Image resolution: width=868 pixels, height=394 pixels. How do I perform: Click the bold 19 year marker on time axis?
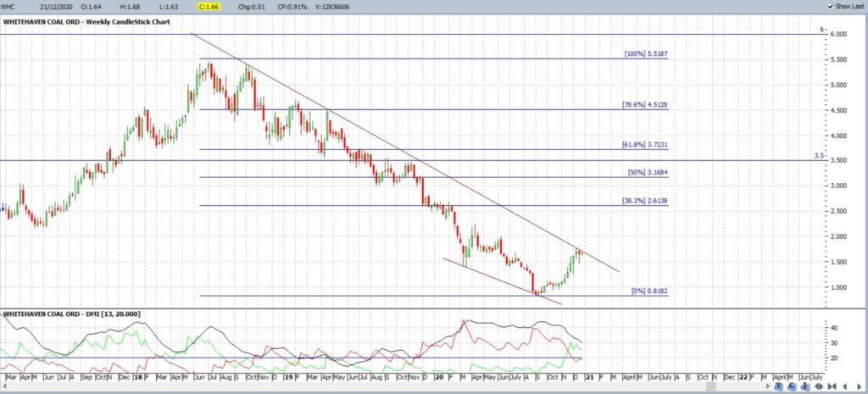(288, 377)
